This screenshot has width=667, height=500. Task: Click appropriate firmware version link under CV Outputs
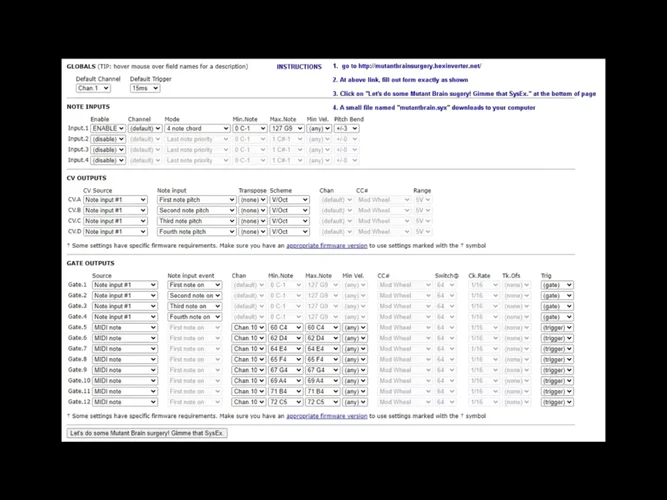pos(327,246)
